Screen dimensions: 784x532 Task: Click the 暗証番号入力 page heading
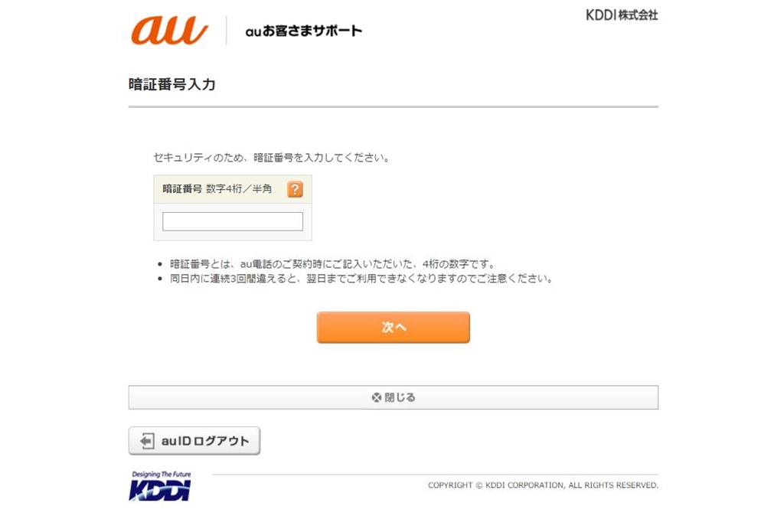[172, 84]
